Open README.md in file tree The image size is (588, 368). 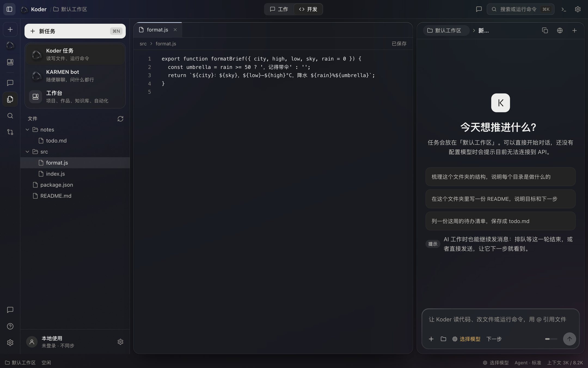tap(75, 196)
